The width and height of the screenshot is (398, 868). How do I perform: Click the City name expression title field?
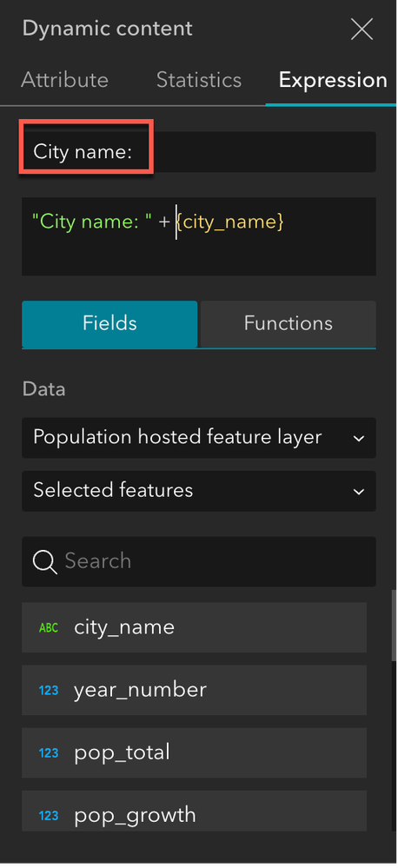tap(199, 152)
